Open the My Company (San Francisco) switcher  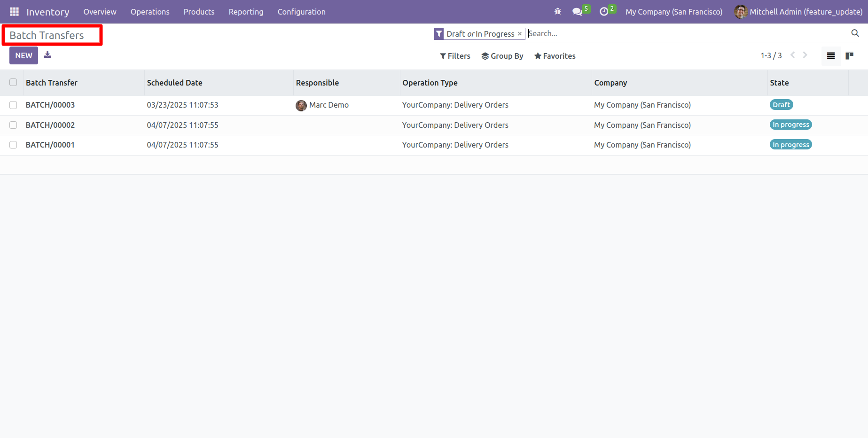click(674, 12)
